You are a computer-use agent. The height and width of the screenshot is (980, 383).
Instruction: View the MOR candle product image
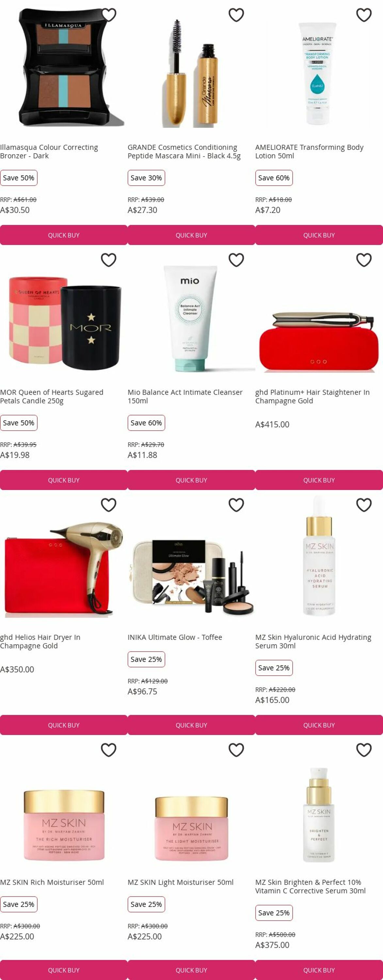(64, 323)
